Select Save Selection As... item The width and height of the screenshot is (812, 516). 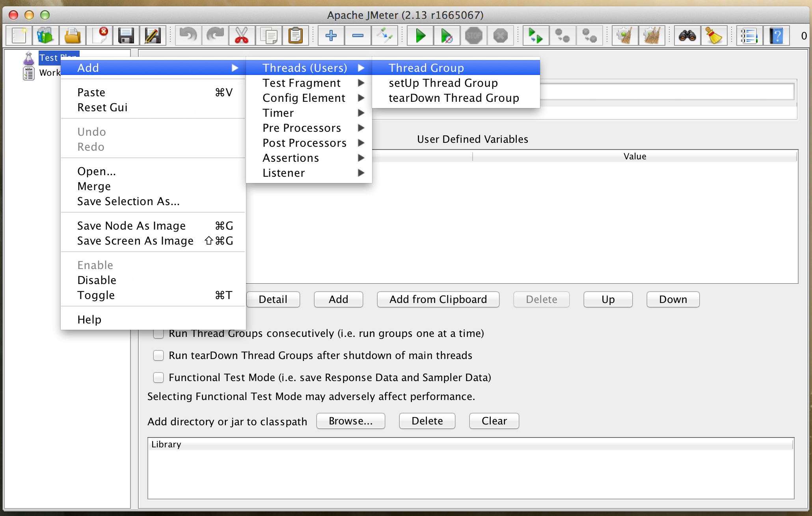pos(153,201)
